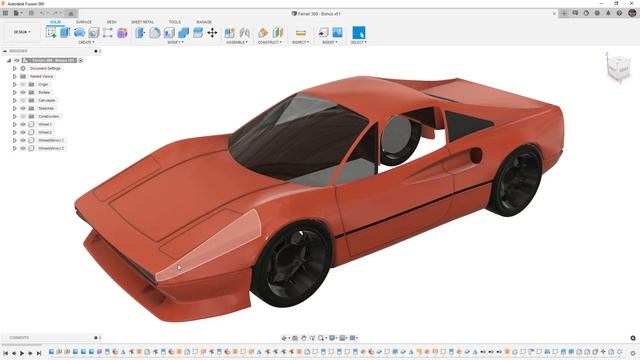Screen dimensions: 640x360
Task: Hide the Wheel:2 component
Action: (23, 132)
